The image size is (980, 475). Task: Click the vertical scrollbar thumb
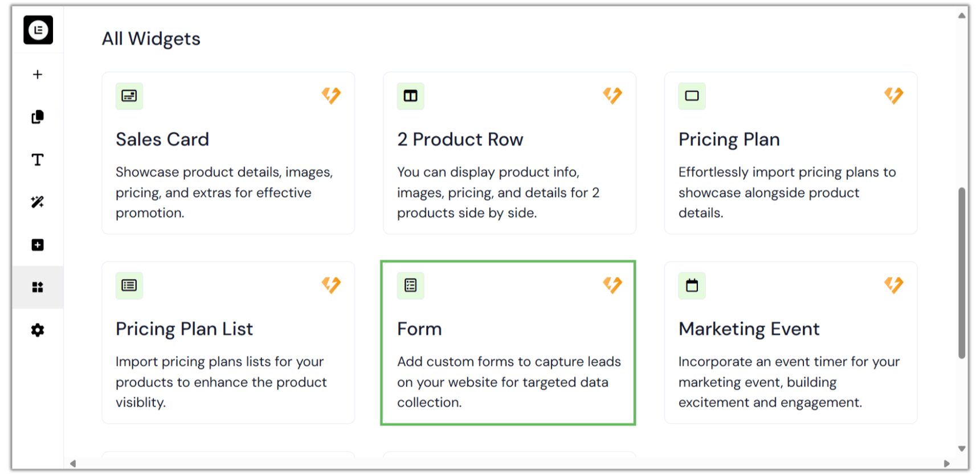coord(962,273)
